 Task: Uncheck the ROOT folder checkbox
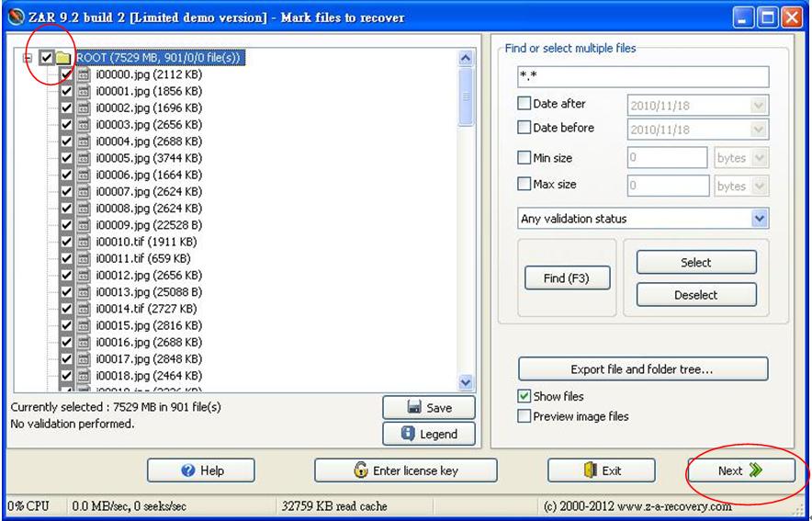point(47,58)
